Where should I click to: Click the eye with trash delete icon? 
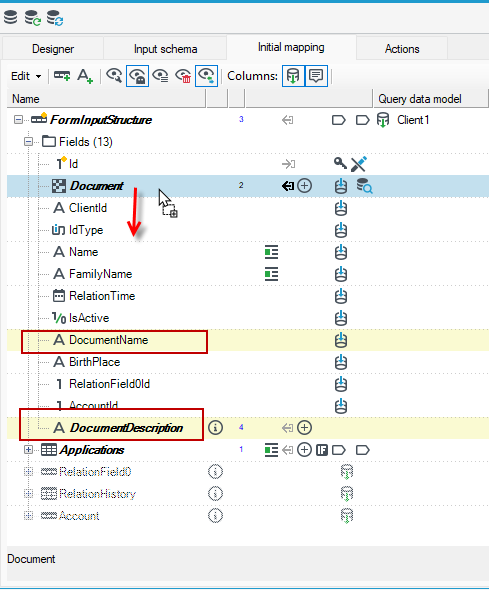(184, 76)
